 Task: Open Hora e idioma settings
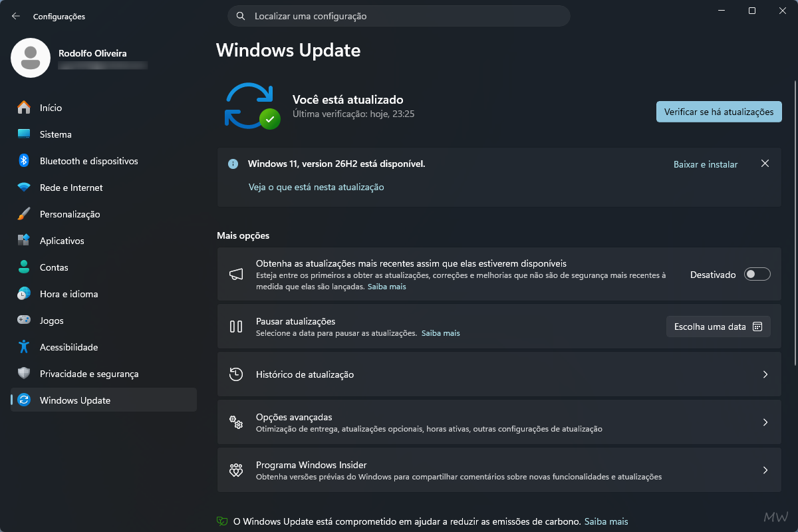[x=104, y=294]
